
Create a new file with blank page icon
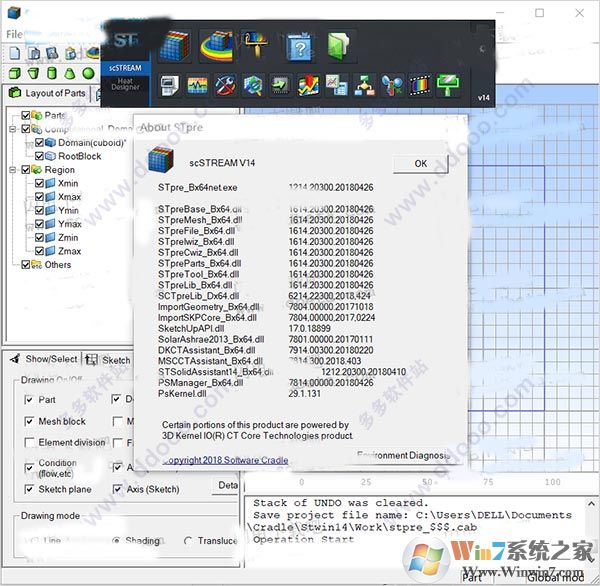click(x=15, y=53)
